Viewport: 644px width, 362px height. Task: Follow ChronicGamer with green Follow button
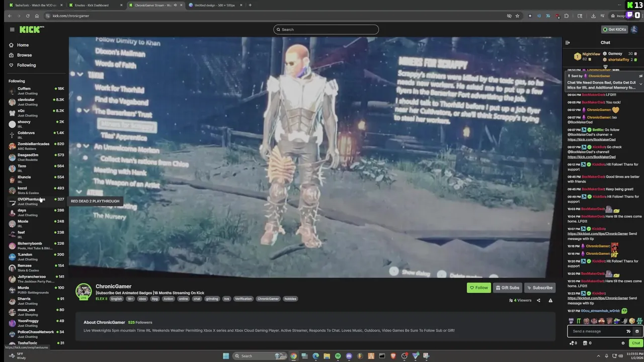click(x=478, y=288)
